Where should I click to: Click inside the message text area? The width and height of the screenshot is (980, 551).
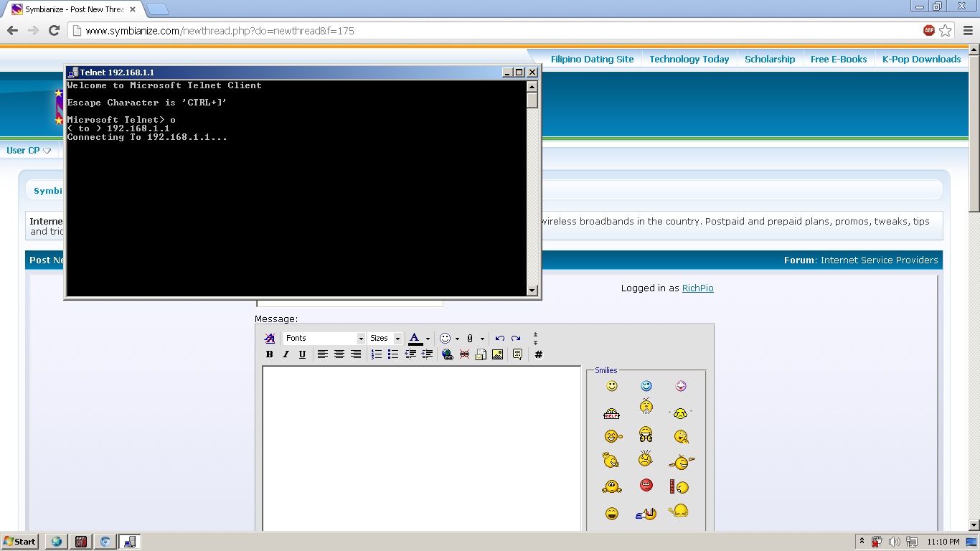click(421, 449)
